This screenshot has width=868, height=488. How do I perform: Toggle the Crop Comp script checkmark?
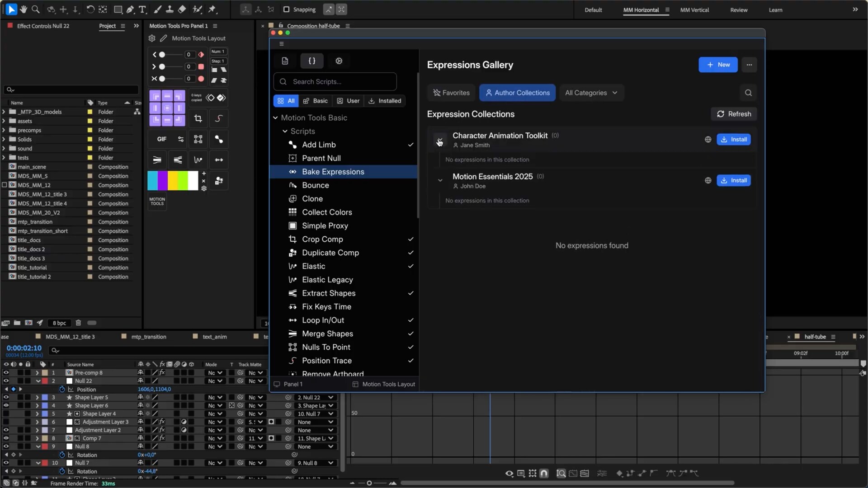click(410, 239)
